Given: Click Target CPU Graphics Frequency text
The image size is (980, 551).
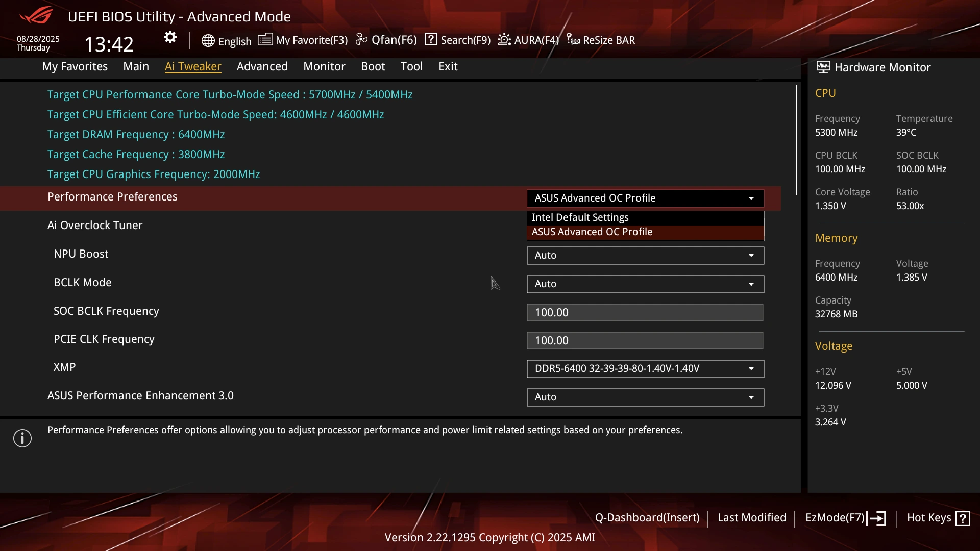Looking at the screenshot, I should (x=154, y=174).
